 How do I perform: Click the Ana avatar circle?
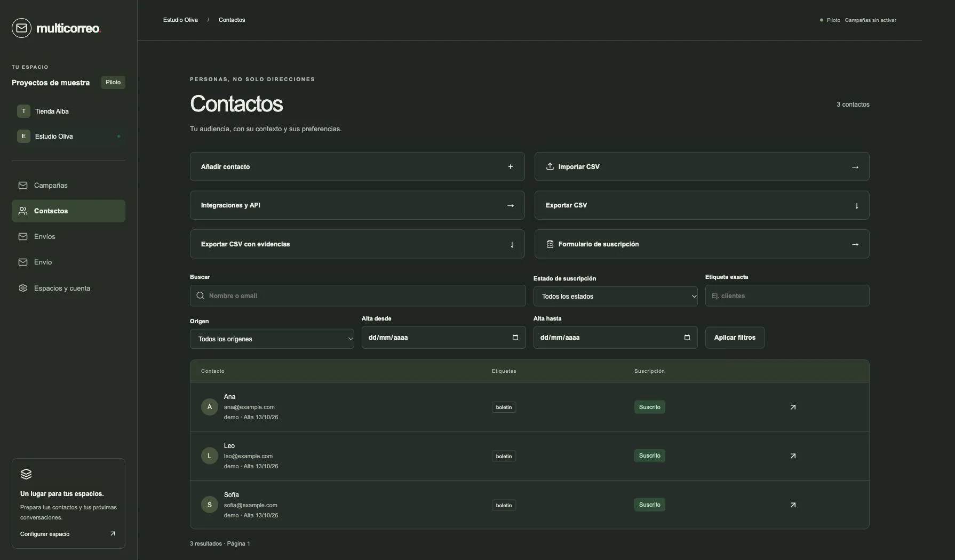(x=210, y=407)
